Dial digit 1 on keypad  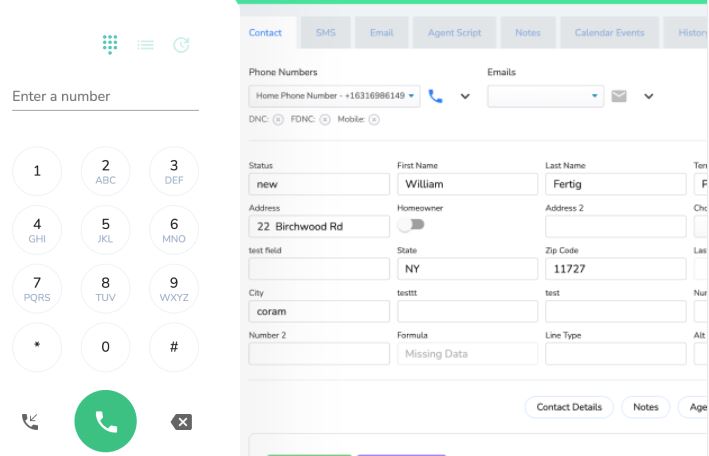point(37,171)
